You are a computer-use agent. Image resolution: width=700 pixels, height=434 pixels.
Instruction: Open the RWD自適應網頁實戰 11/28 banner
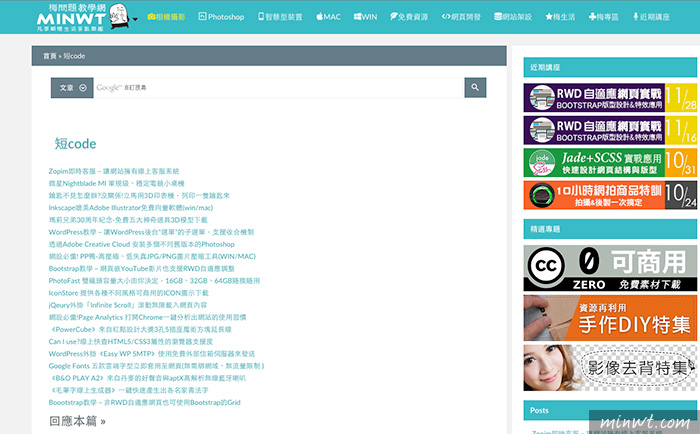click(610, 98)
